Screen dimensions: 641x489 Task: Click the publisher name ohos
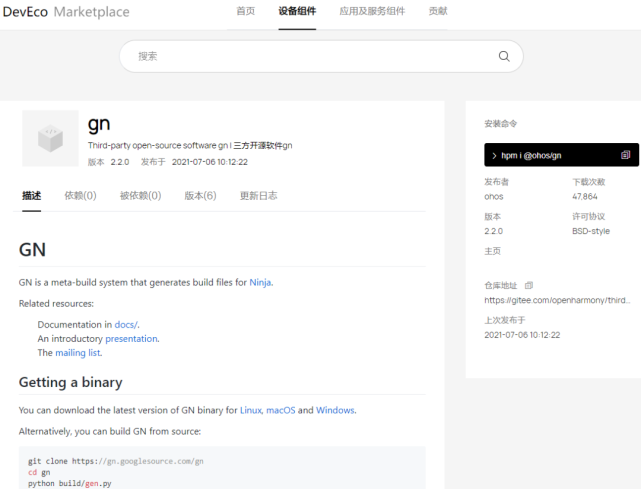coord(494,197)
